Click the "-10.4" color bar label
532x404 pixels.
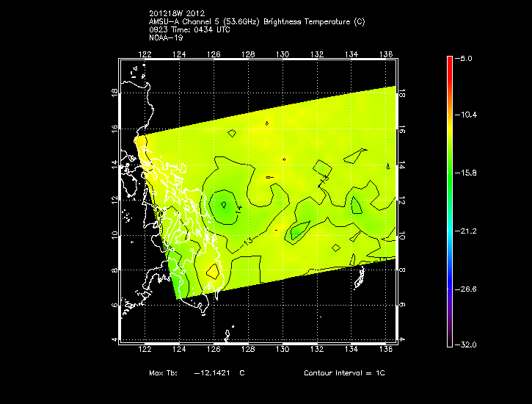[x=466, y=115]
